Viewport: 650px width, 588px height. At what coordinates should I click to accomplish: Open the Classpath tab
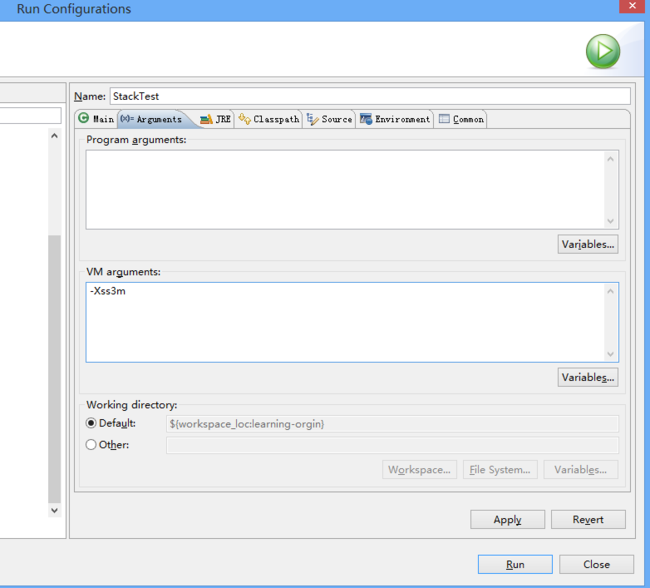coord(269,119)
